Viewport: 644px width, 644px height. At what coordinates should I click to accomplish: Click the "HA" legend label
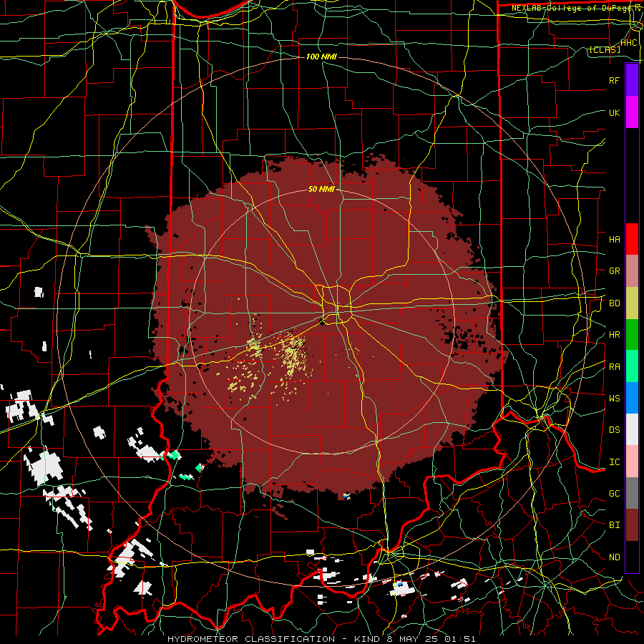[x=614, y=240]
